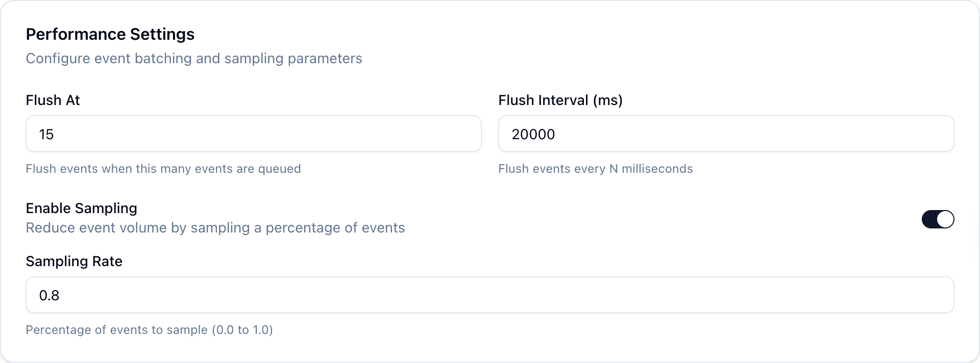Focus the Flush Interval (ms) input field
The image size is (980, 363).
click(x=726, y=134)
